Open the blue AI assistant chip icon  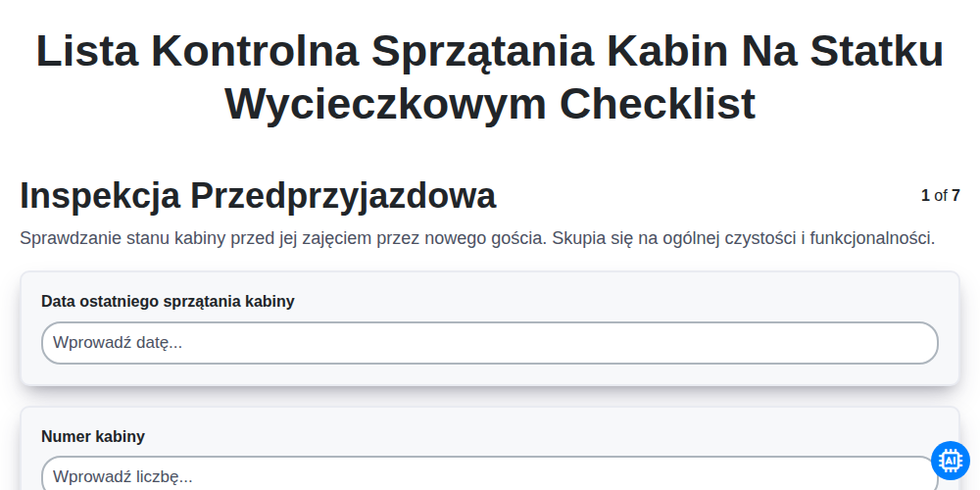950,461
